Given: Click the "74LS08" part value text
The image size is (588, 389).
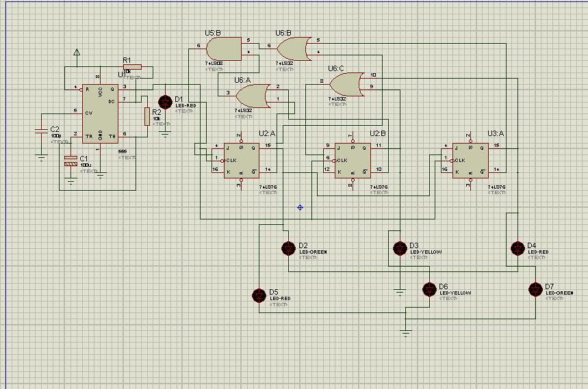Looking at the screenshot, I should [x=214, y=64].
